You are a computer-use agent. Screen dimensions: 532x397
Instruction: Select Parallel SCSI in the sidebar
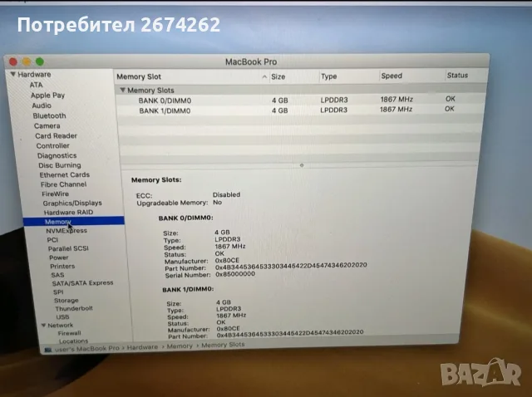click(68, 248)
